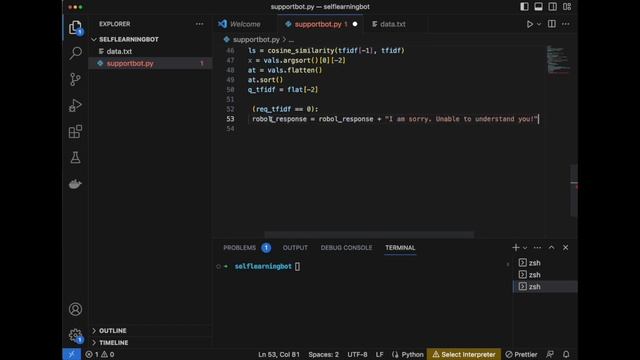Create a new terminal with plus icon
The image size is (640, 360).
click(x=516, y=247)
